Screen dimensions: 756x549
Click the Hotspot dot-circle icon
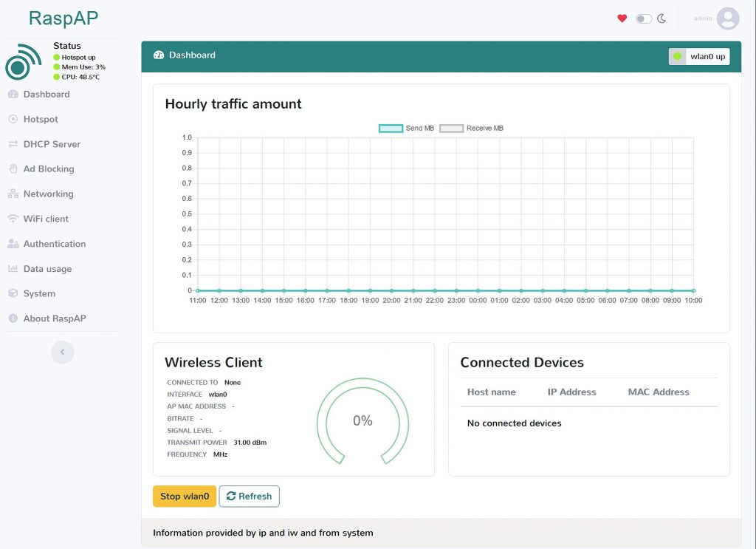coord(13,119)
